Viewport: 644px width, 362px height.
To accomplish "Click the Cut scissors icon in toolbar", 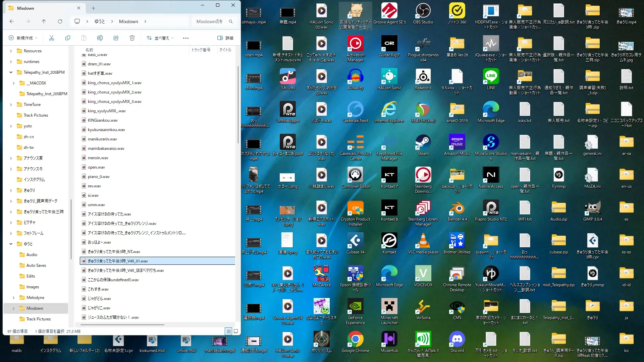I will [52, 38].
